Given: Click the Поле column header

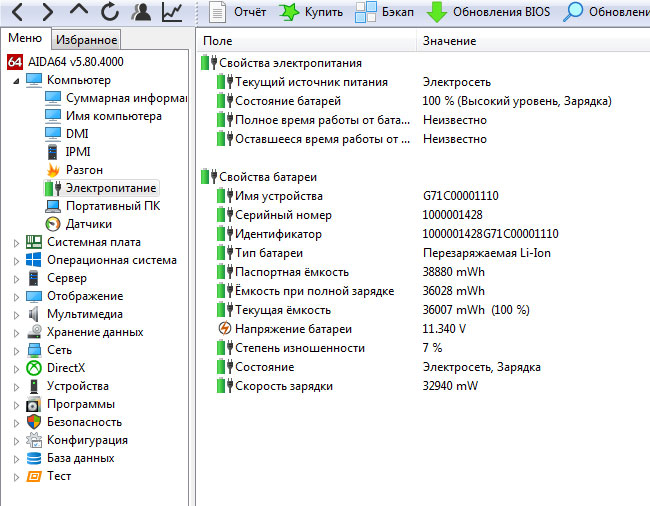Looking at the screenshot, I should click(307, 41).
